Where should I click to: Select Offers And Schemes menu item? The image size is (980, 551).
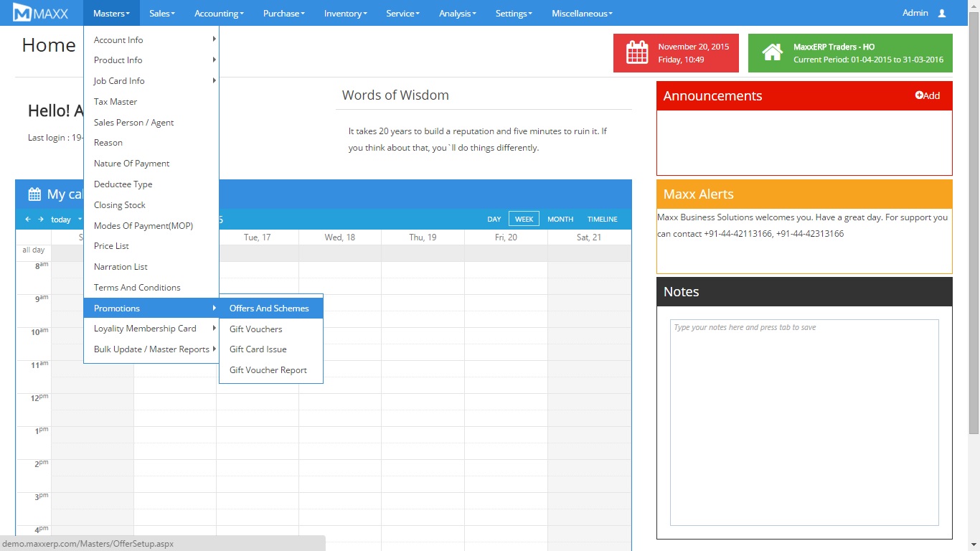click(269, 309)
